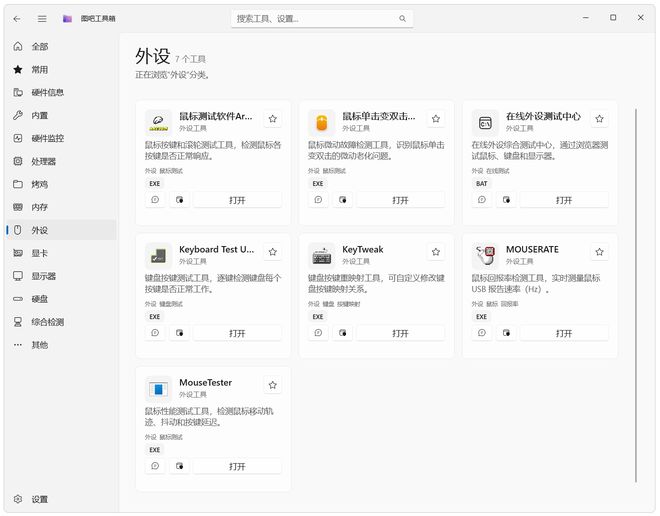Click the magnifier icon in search box

[x=402, y=19]
